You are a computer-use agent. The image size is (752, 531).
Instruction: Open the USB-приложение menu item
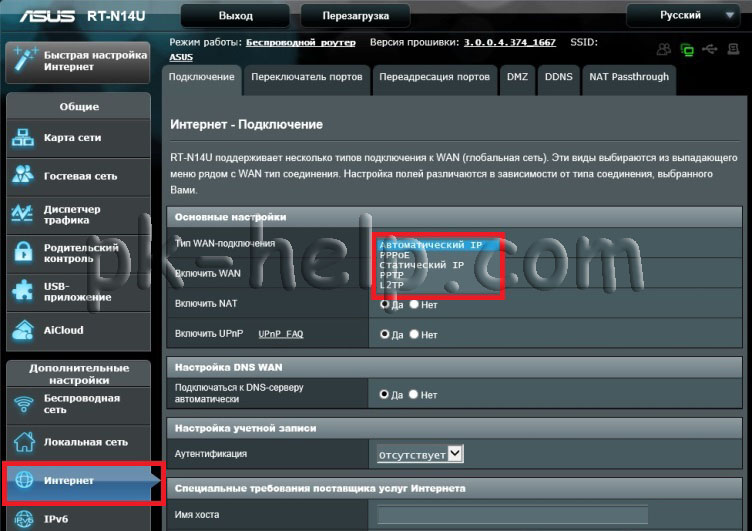pyautogui.click(x=78, y=292)
